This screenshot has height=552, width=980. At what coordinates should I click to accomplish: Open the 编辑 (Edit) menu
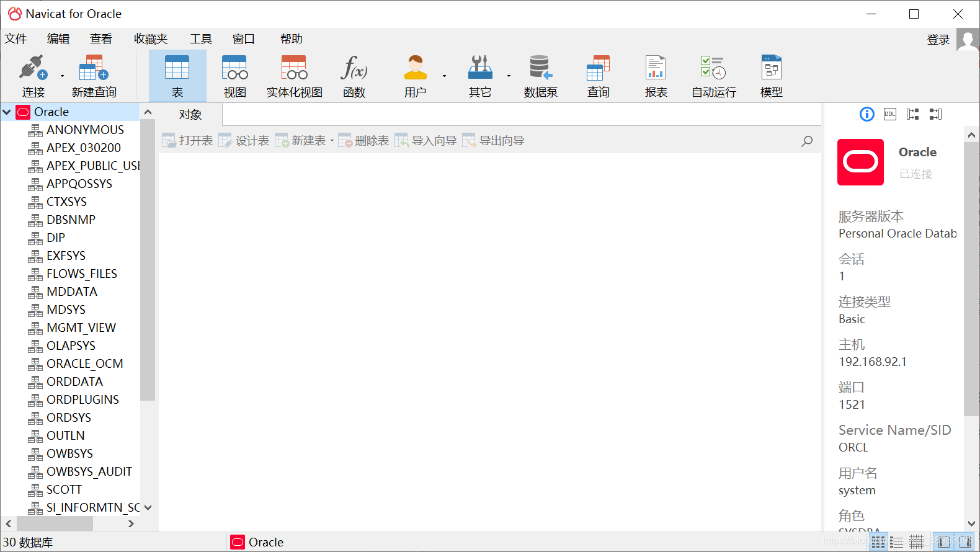58,39
